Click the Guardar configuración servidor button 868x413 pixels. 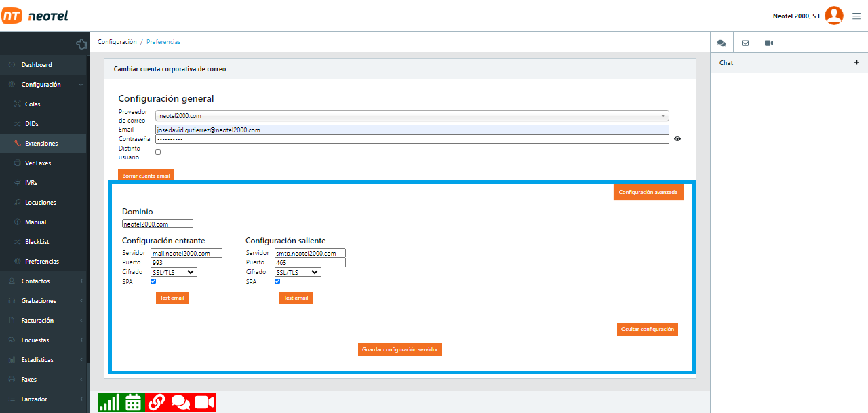(400, 349)
